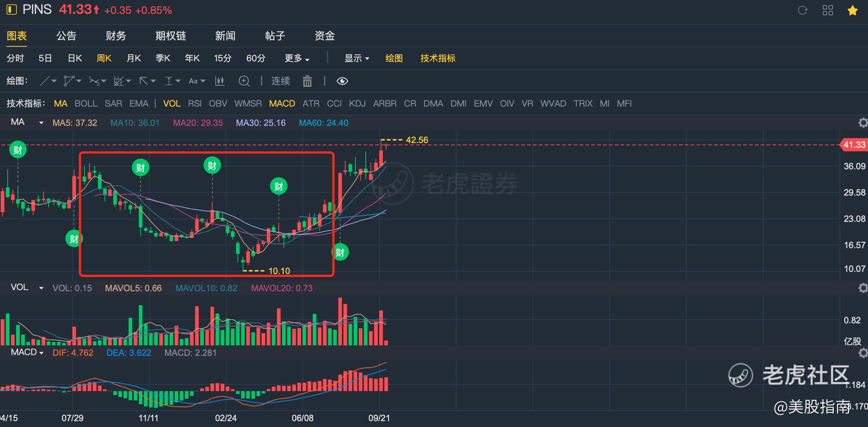Open the 期权链 options chain tab
Screen dimensions: 868x427
[x=170, y=36]
